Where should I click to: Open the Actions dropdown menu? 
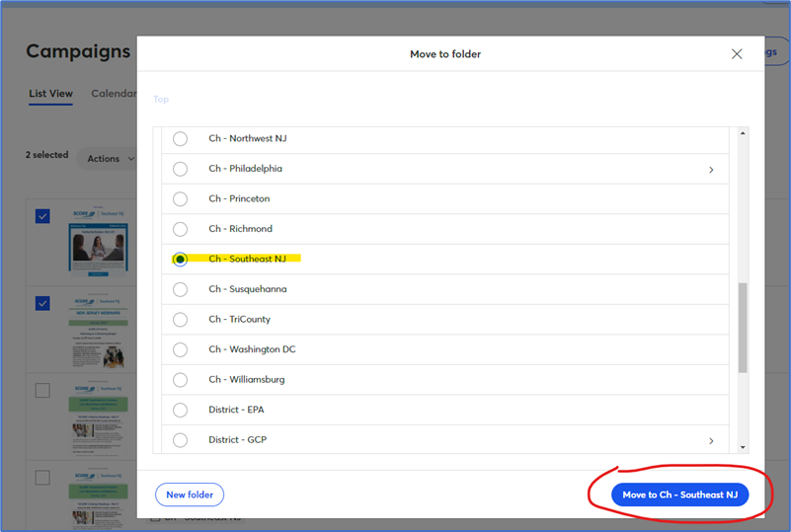pyautogui.click(x=107, y=159)
